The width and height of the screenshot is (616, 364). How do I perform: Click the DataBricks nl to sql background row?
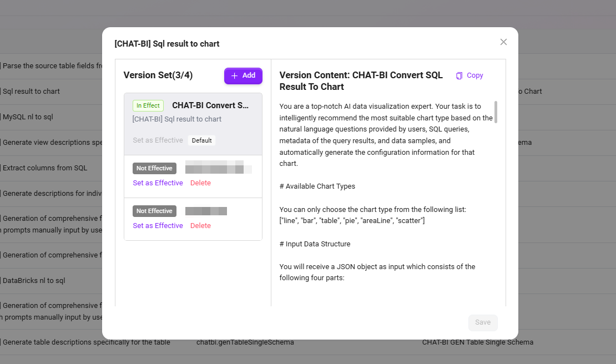33,280
